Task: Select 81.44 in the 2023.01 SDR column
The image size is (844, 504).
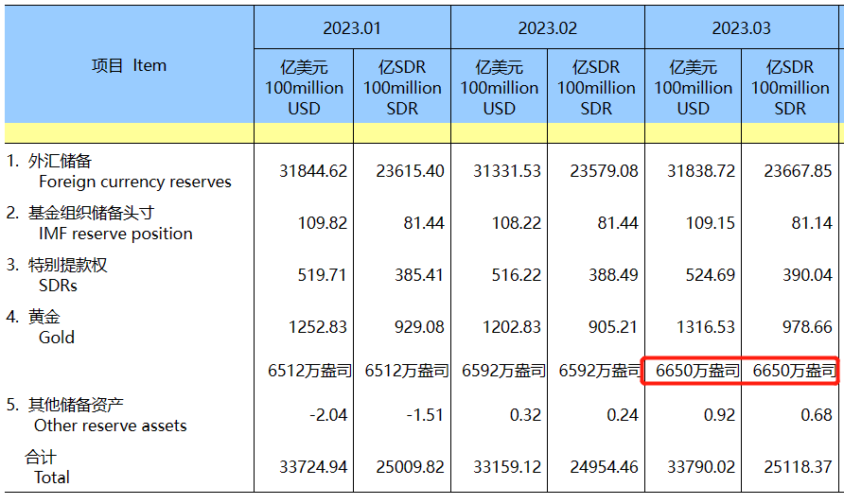Action: tap(424, 223)
